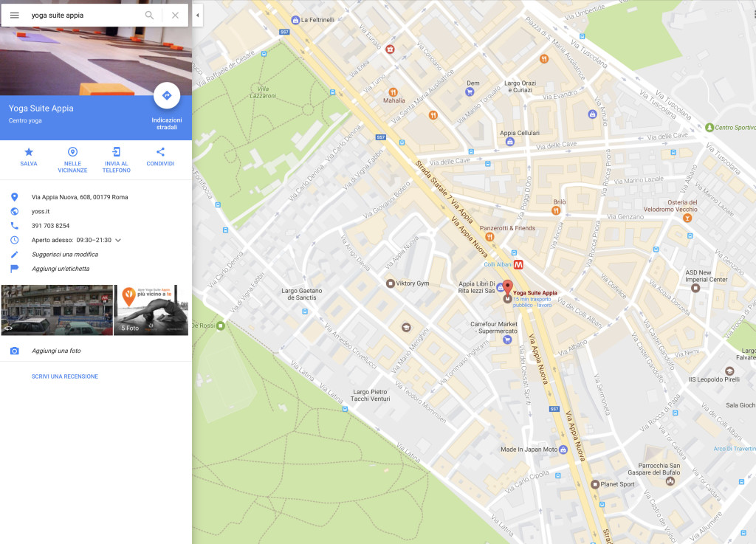This screenshot has height=544, width=756.
Task: Open the street view thumbnail
Action: pos(57,310)
